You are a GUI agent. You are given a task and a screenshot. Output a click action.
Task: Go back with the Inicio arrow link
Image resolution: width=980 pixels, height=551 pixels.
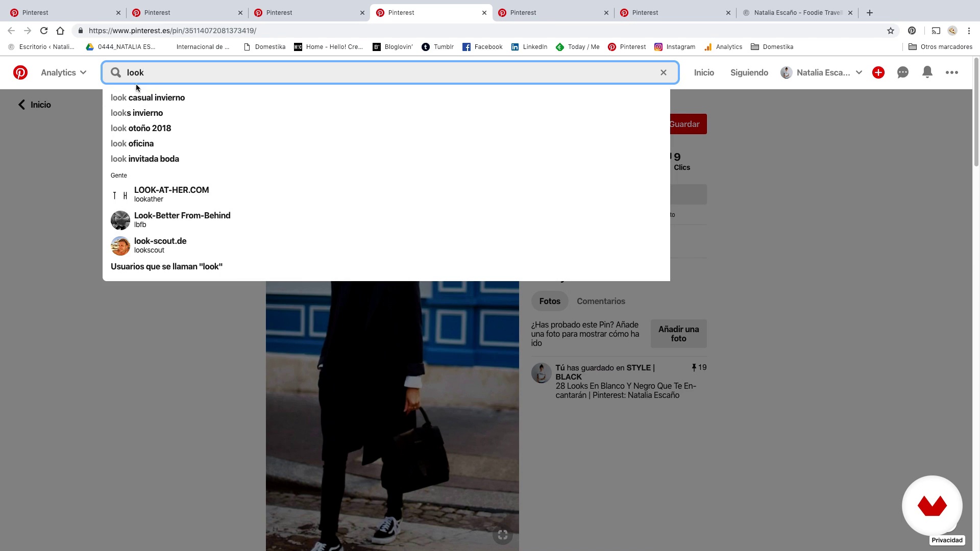pyautogui.click(x=34, y=105)
